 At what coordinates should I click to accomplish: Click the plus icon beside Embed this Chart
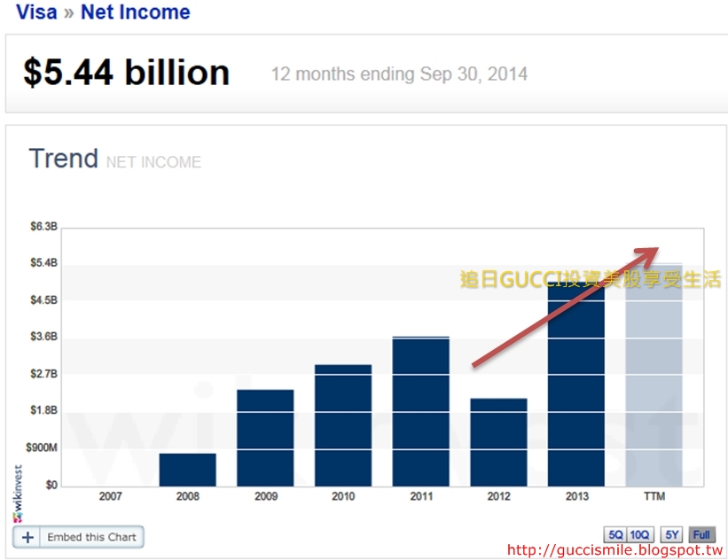tap(27, 537)
